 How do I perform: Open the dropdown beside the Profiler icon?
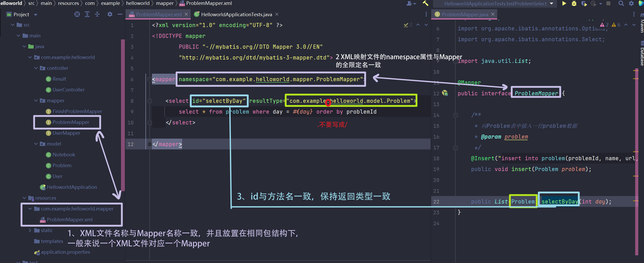601,4
